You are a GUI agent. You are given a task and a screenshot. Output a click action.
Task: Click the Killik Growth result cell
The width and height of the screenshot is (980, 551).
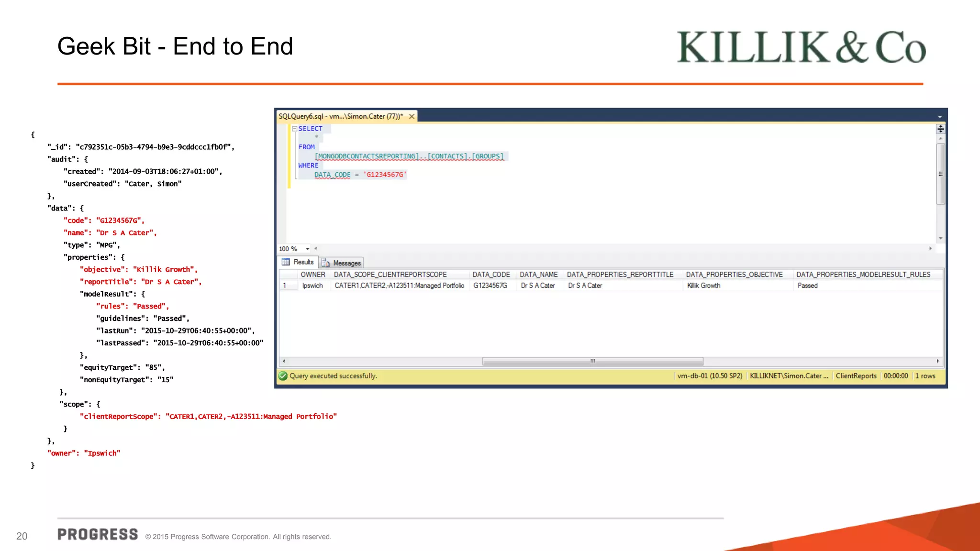click(703, 286)
